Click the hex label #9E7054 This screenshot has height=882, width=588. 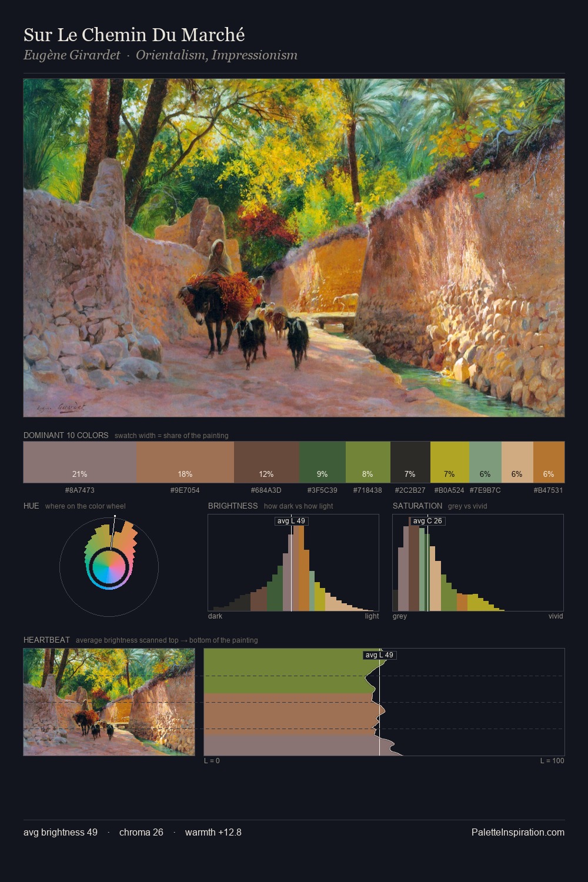point(185,490)
